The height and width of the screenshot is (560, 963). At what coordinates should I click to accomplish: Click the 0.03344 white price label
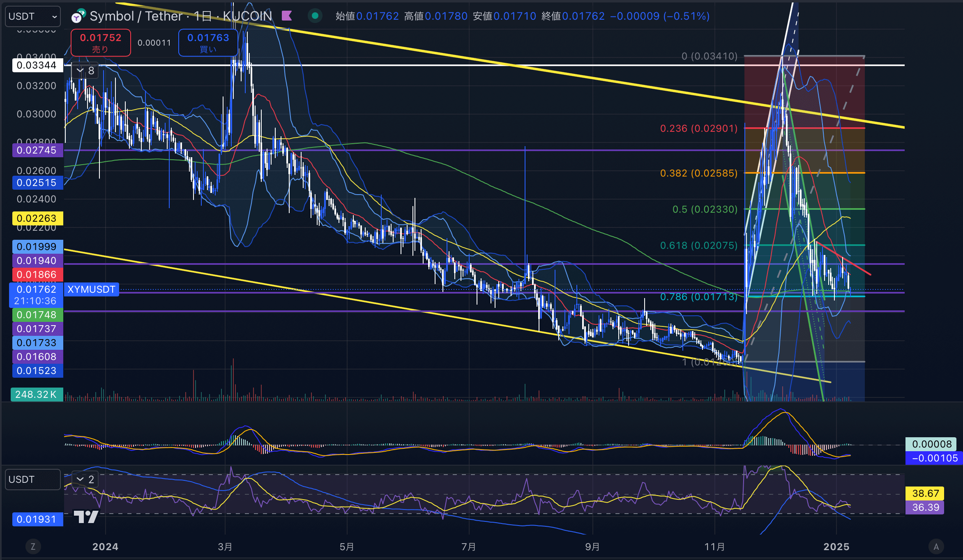pos(37,65)
